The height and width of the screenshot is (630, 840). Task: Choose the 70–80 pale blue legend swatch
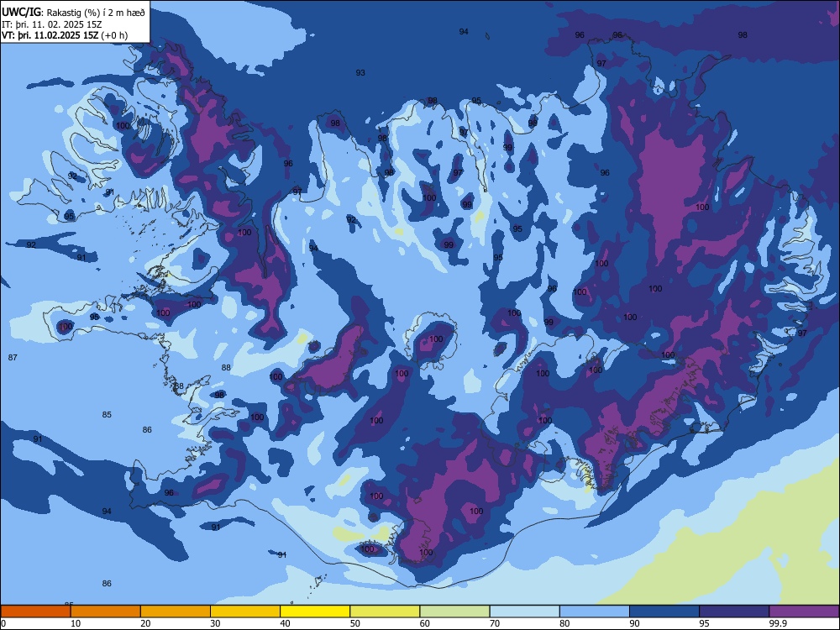pyautogui.click(x=524, y=612)
